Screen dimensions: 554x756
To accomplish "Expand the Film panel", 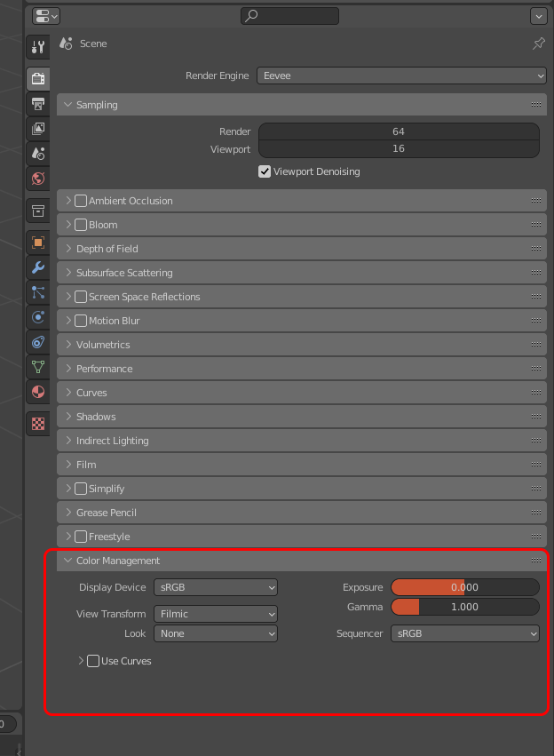I will (x=68, y=465).
